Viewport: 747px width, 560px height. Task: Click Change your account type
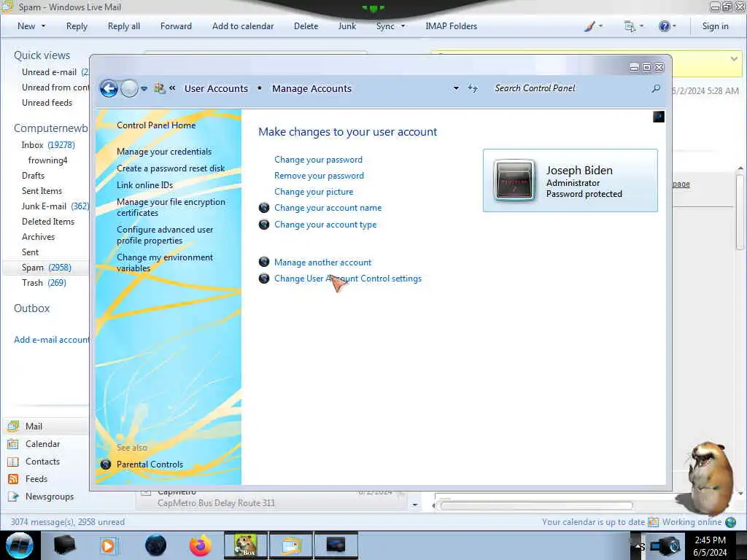click(x=325, y=225)
